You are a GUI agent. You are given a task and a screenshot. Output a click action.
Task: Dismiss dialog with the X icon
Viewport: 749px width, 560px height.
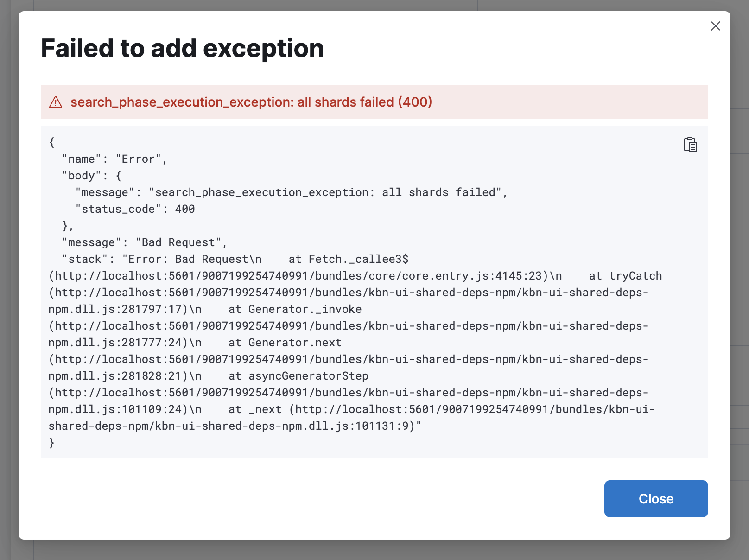click(x=716, y=26)
